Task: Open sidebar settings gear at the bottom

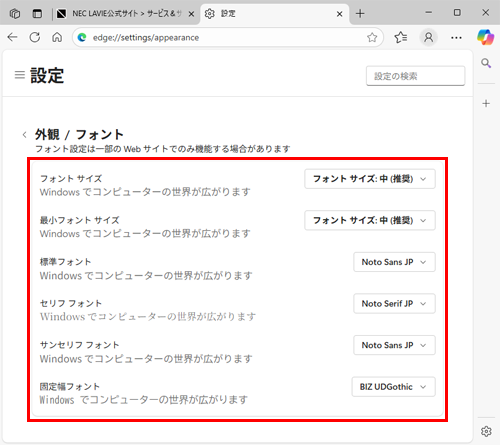Action: click(x=486, y=431)
